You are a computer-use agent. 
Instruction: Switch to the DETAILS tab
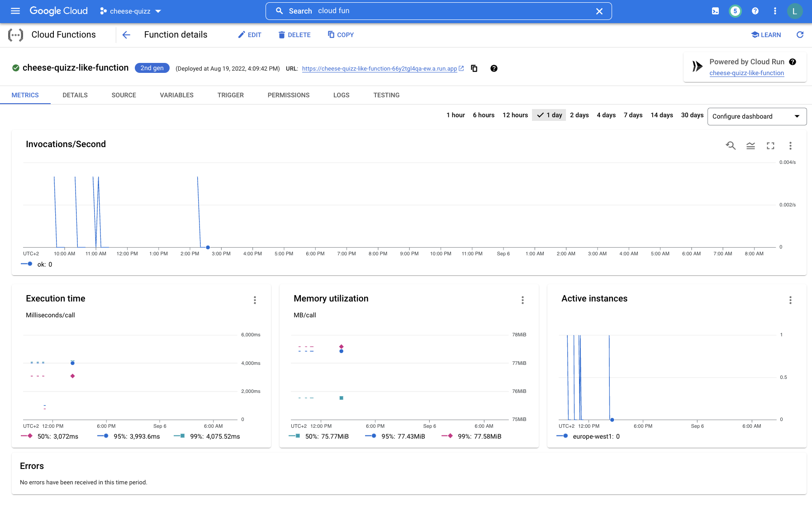point(75,95)
